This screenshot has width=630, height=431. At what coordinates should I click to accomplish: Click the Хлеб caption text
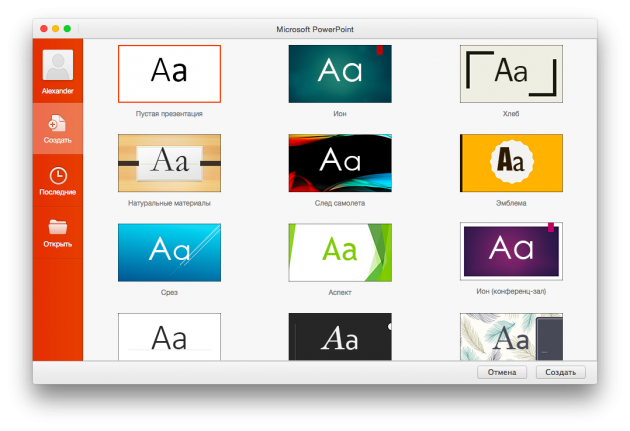[x=511, y=114]
